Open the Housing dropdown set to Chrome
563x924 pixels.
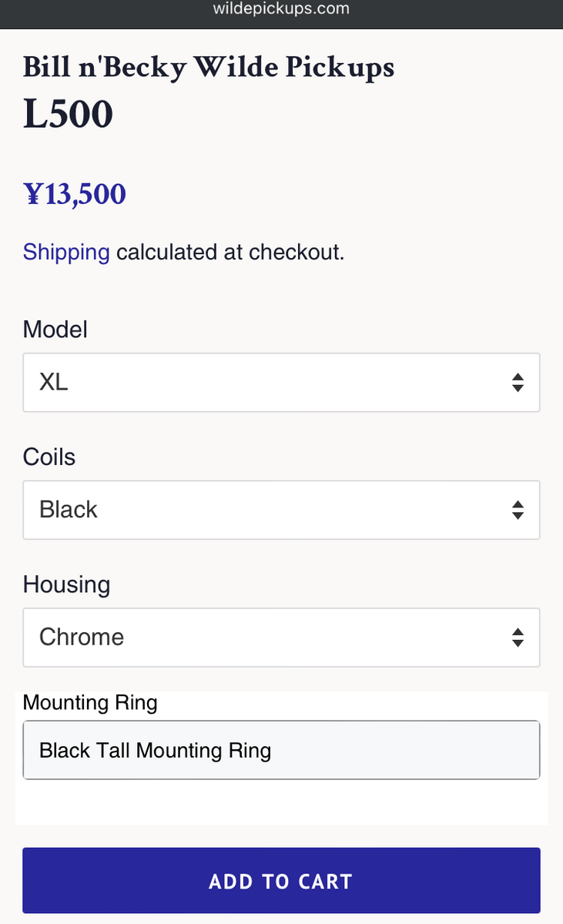(x=281, y=638)
